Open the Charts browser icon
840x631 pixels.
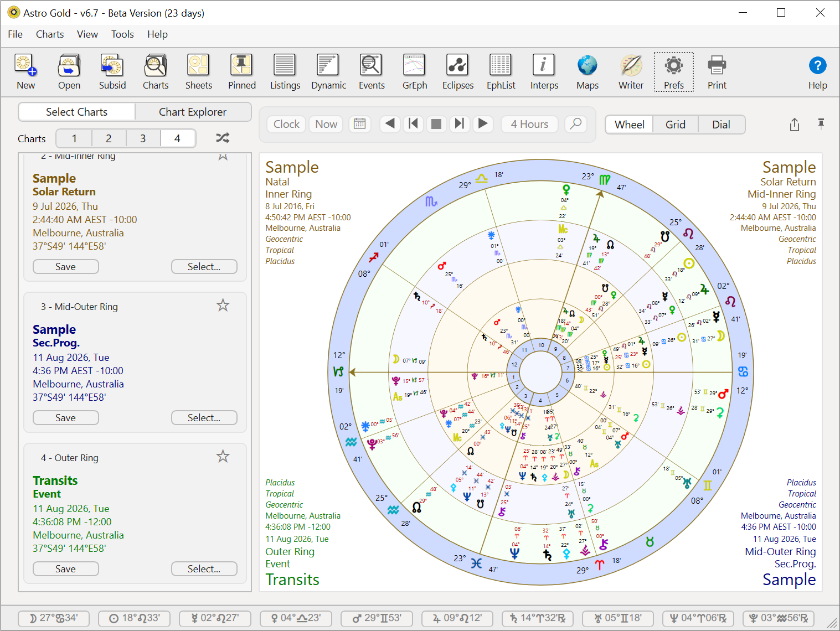[156, 72]
